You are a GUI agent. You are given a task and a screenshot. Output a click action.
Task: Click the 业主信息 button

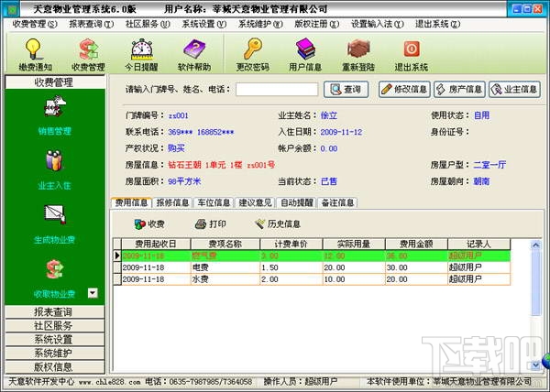[514, 90]
